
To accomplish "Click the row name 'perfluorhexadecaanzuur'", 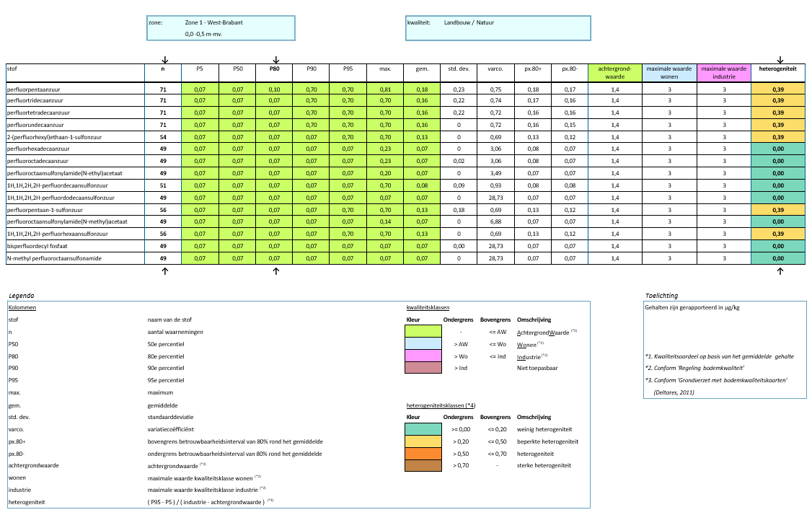I will [x=37, y=149].
